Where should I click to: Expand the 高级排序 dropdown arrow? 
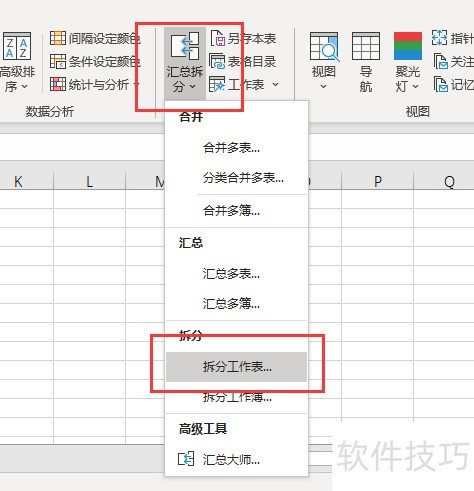(x=24, y=87)
